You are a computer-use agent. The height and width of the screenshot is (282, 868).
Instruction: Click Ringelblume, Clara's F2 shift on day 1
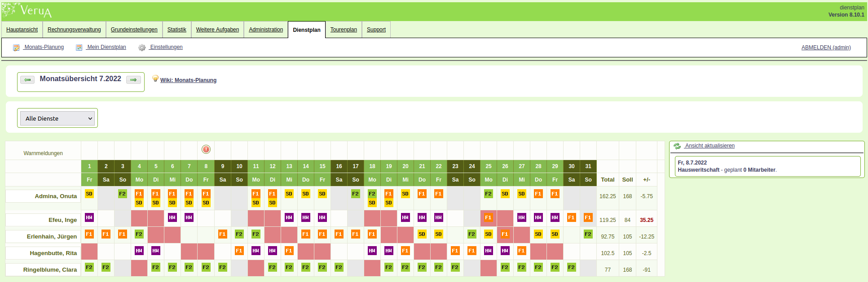89,267
